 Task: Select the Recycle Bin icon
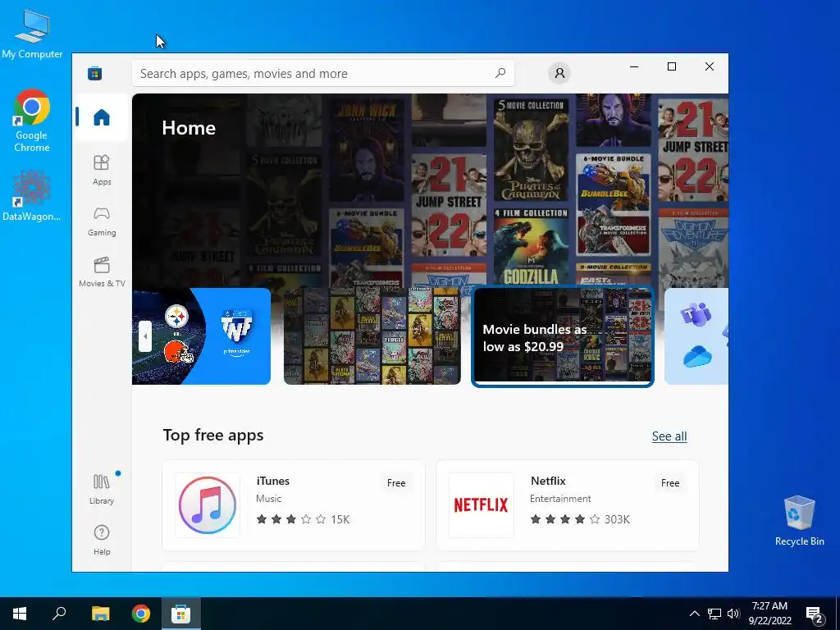[799, 521]
